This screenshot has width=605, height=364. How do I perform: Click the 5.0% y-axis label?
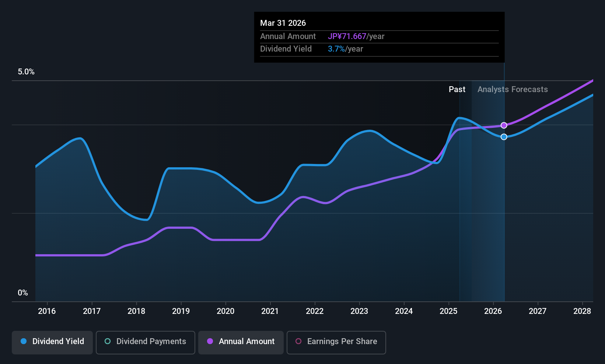(26, 72)
